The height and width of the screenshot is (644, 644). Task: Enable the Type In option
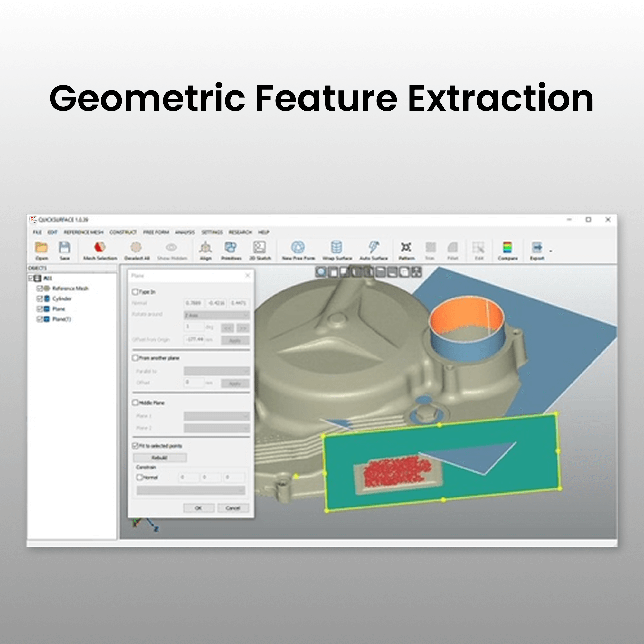[x=135, y=291]
